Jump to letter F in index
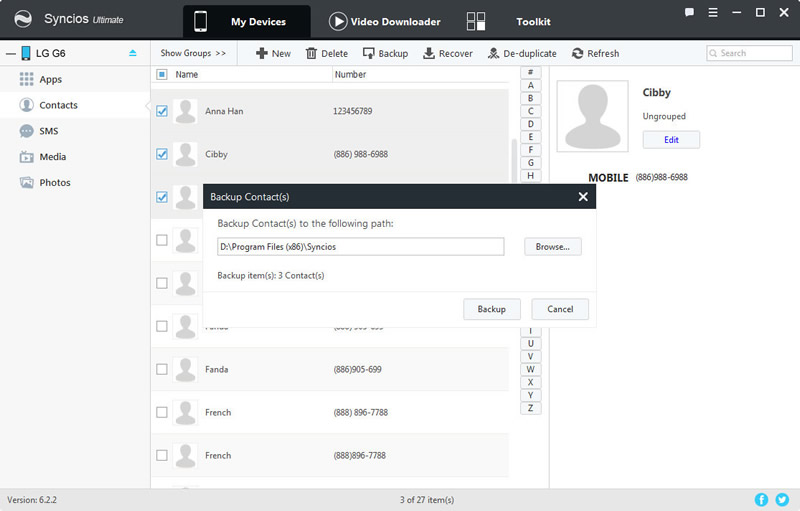 click(x=531, y=149)
